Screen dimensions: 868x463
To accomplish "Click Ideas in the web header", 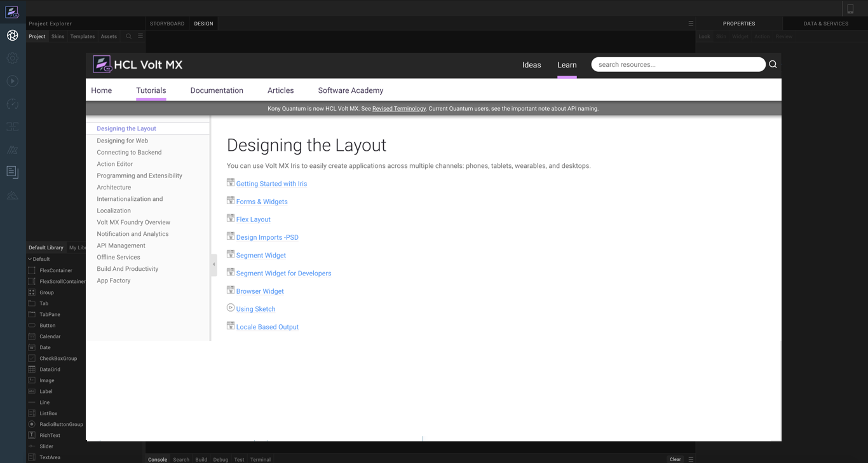I will pyautogui.click(x=532, y=65).
